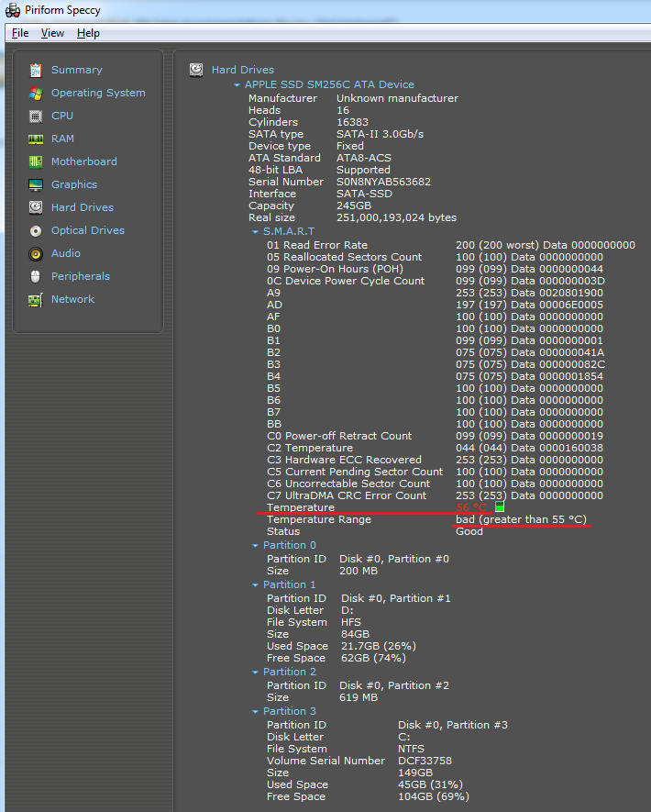Screen dimensions: 651x812
Task: Click the Network card icon
Action: 35,300
